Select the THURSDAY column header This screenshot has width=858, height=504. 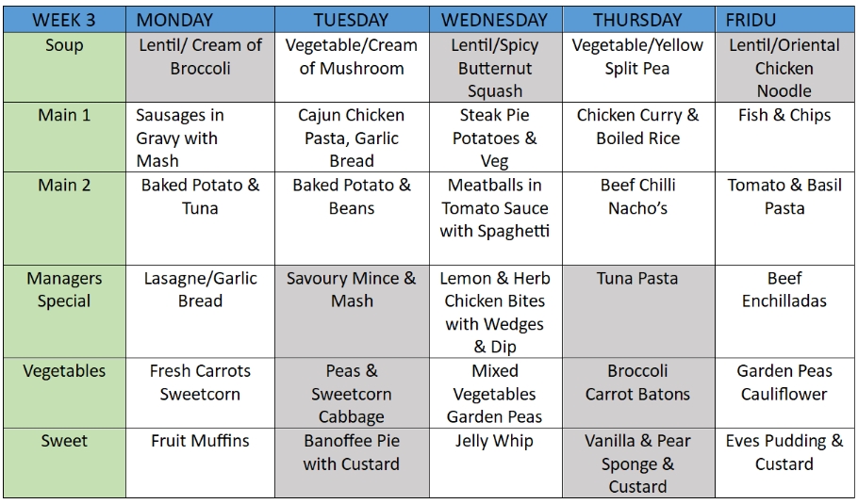637,19
